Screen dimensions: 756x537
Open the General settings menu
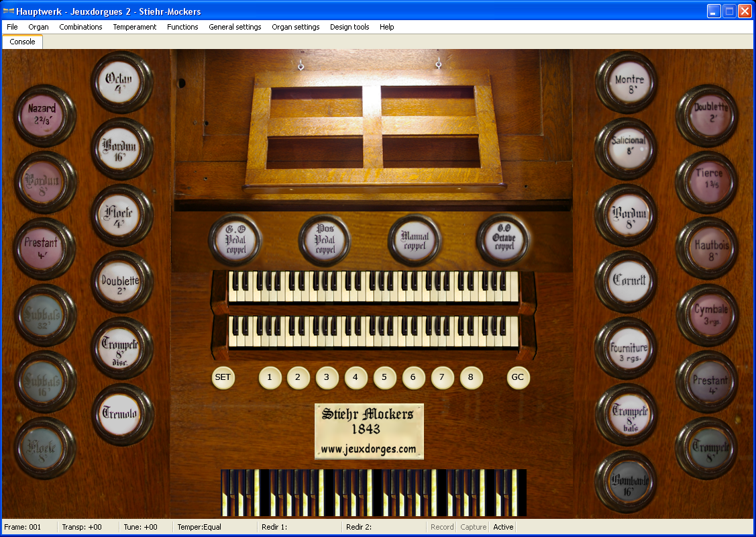click(x=235, y=27)
